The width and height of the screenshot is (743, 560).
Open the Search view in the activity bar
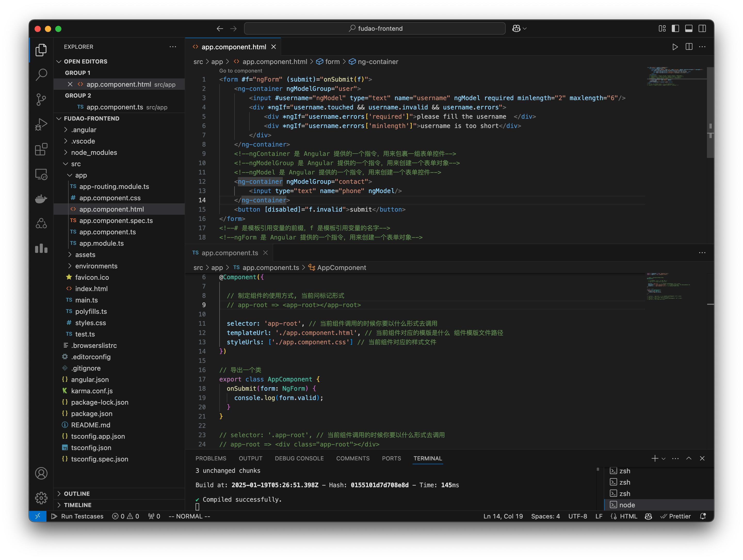click(x=41, y=75)
